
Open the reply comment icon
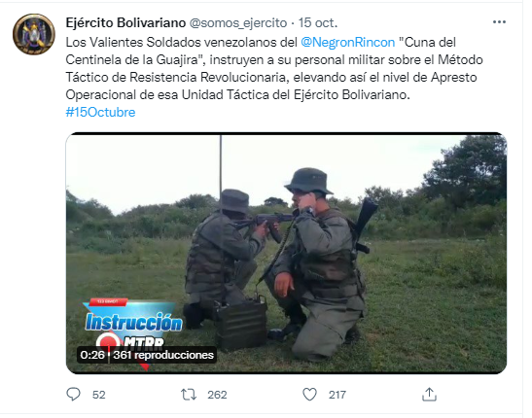pyautogui.click(x=73, y=395)
